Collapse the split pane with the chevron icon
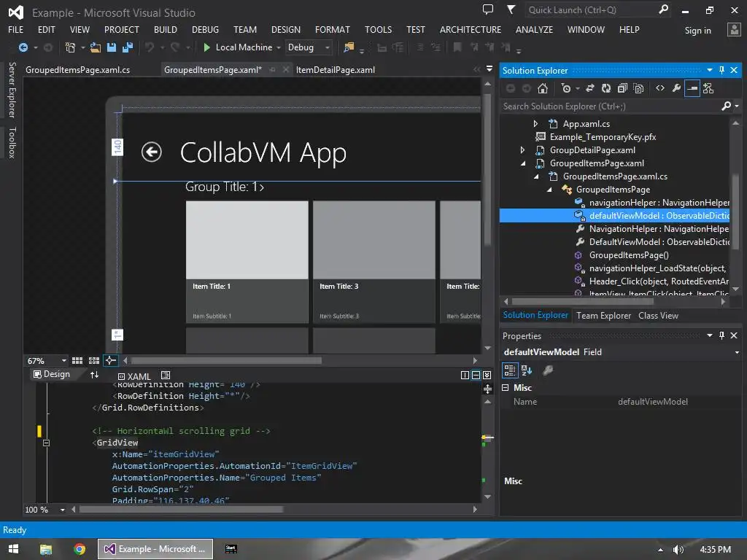This screenshot has width=747, height=560. [x=487, y=376]
